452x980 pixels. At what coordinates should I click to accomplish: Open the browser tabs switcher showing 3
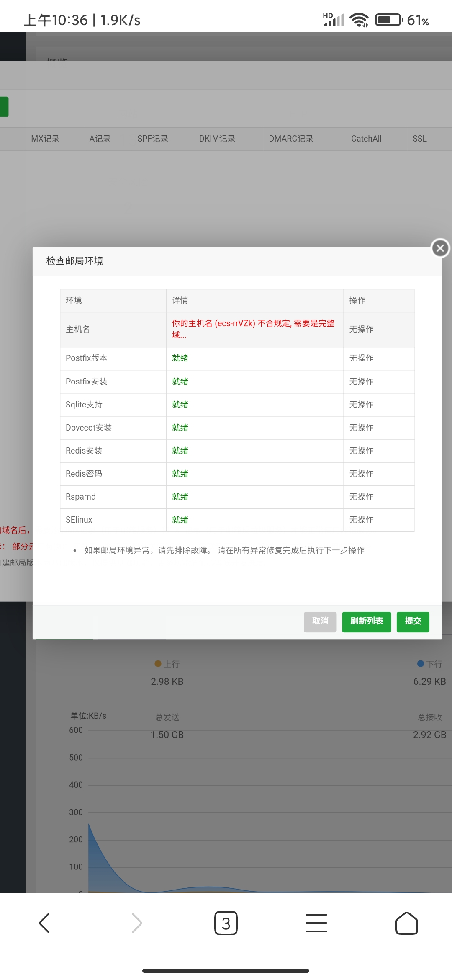[226, 923]
